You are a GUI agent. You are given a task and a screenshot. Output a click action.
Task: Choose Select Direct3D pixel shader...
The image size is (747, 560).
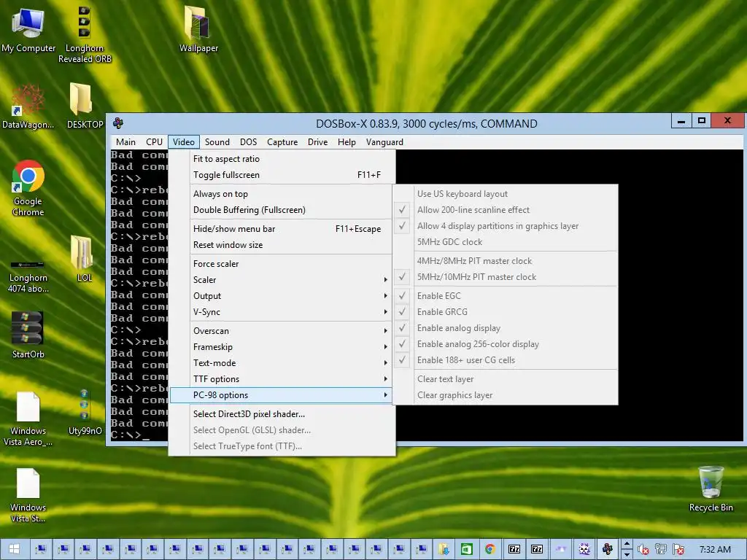click(281, 414)
